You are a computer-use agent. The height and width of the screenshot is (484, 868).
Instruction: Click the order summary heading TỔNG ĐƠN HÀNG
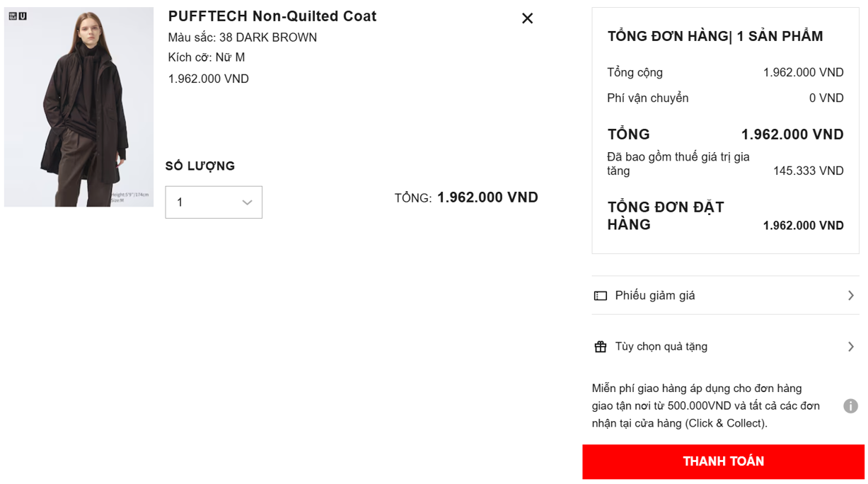[x=715, y=37]
